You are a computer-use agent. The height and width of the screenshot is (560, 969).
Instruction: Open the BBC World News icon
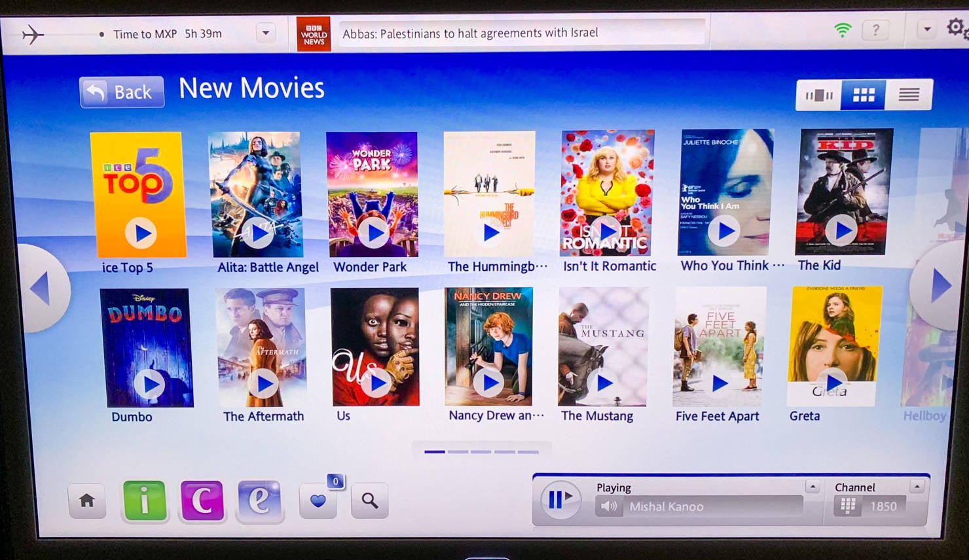click(314, 35)
